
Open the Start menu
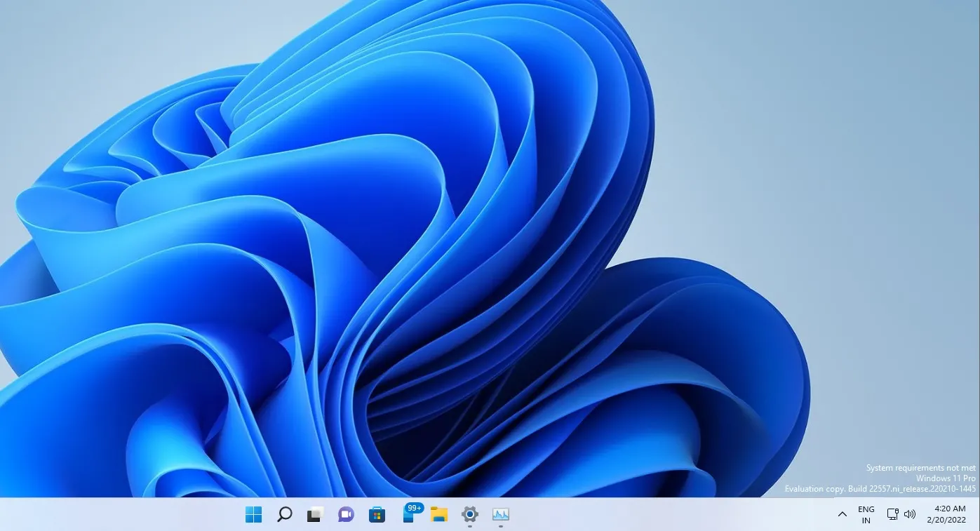click(253, 514)
